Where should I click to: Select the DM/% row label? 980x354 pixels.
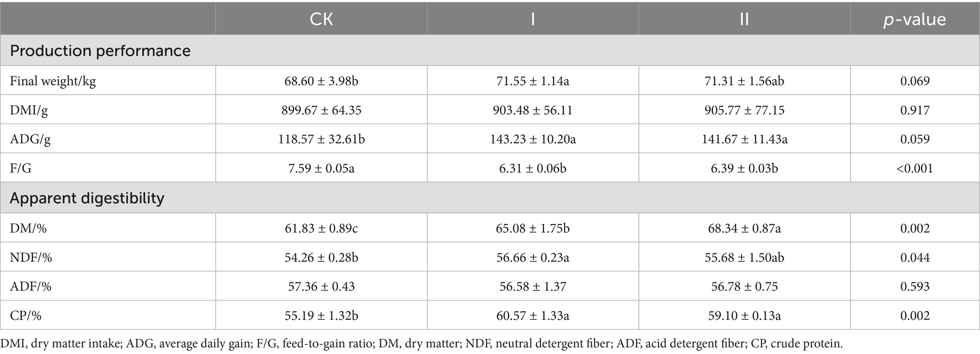pos(28,228)
